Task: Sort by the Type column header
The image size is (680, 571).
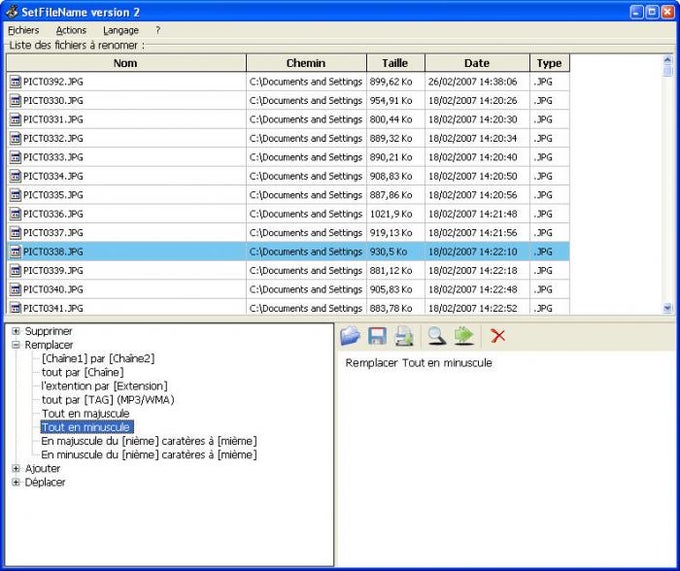Action: (x=549, y=63)
